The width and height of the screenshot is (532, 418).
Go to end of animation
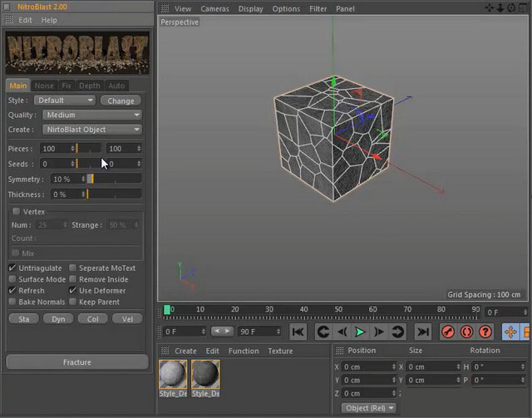(423, 332)
